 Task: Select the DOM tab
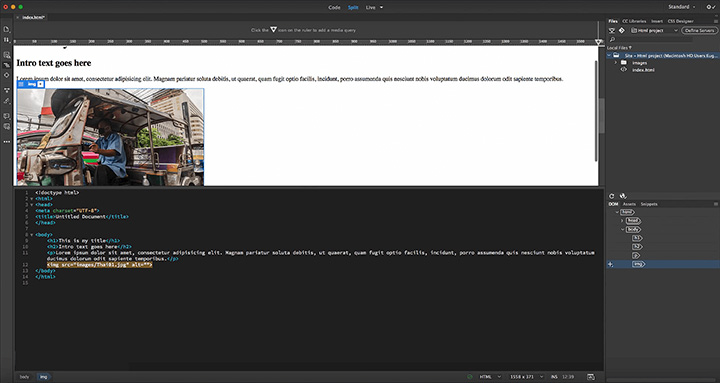pos(613,204)
